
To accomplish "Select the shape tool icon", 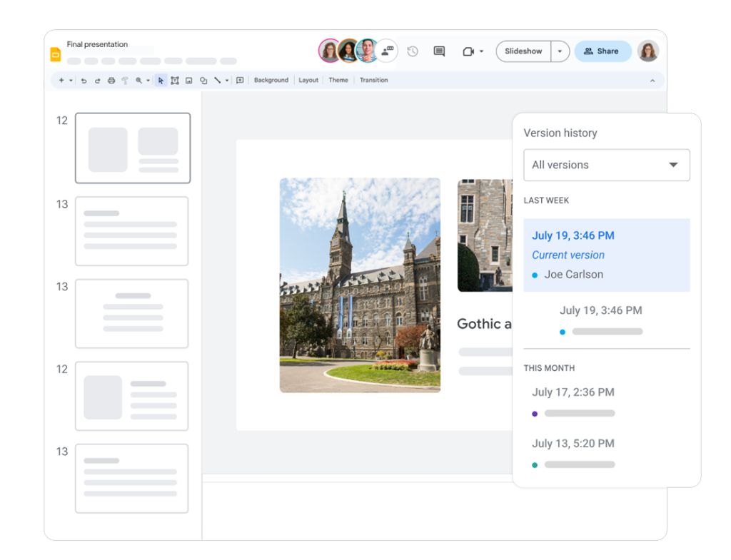I will coord(203,81).
